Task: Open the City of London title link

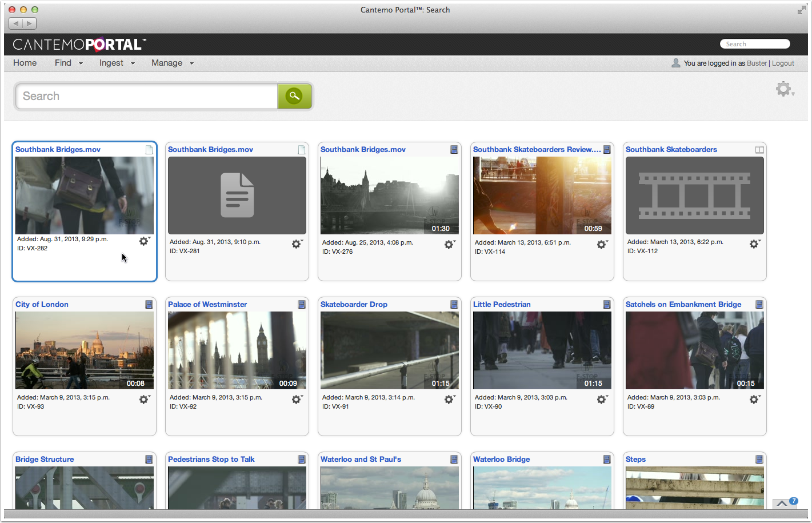Action: pyautogui.click(x=42, y=305)
